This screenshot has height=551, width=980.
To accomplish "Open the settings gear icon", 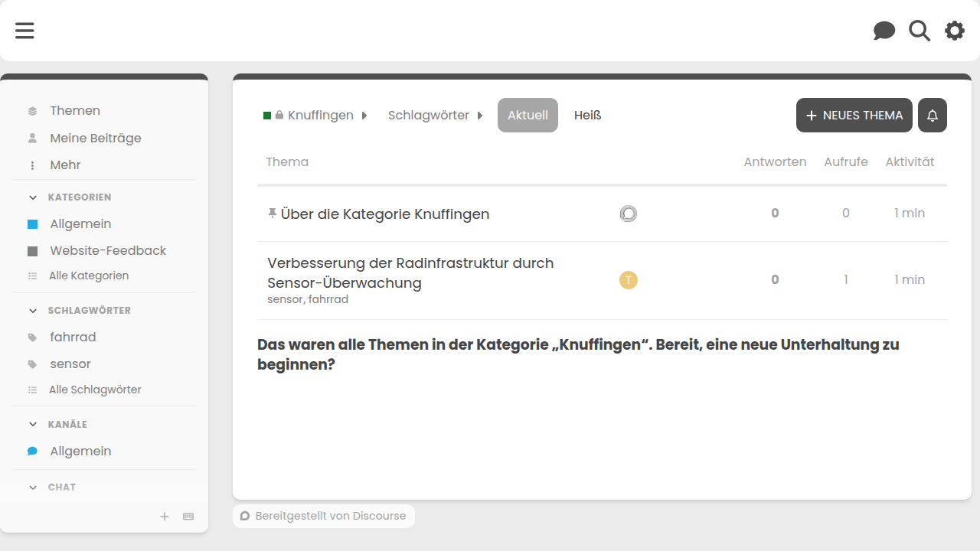I will pyautogui.click(x=954, y=31).
